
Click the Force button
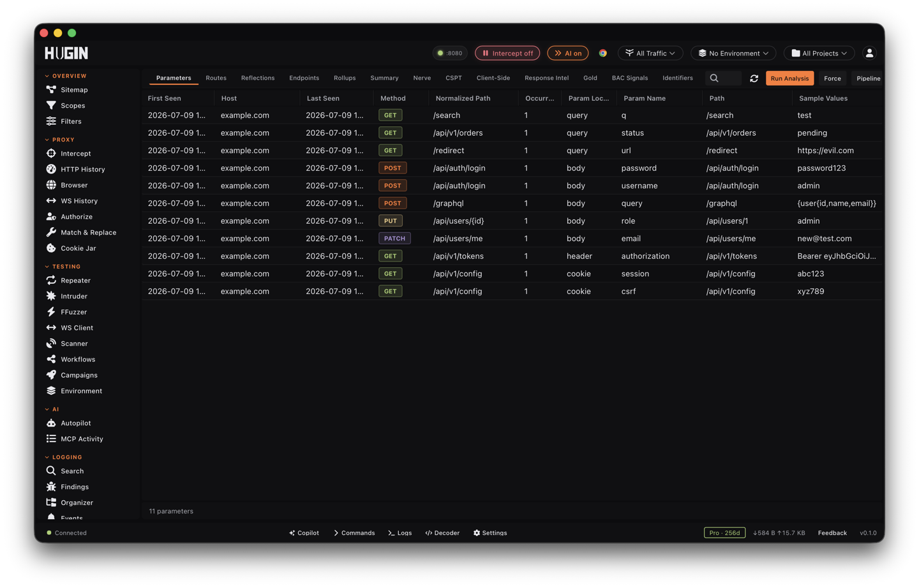coord(832,78)
